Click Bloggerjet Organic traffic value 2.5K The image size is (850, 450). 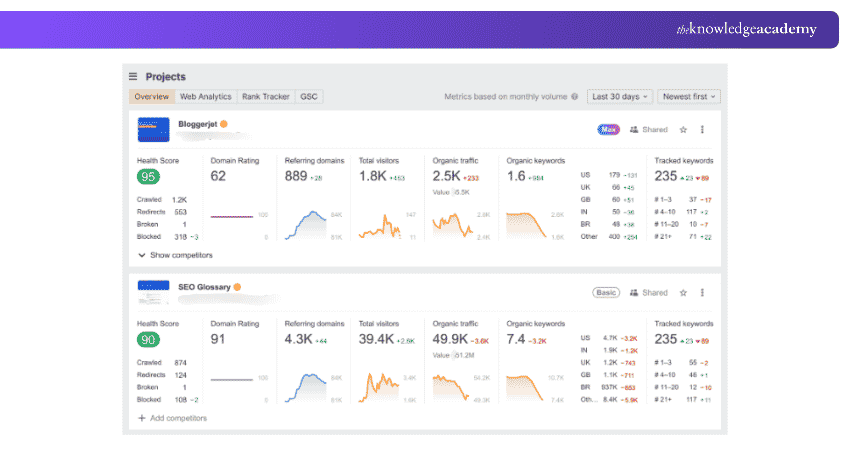coord(446,176)
